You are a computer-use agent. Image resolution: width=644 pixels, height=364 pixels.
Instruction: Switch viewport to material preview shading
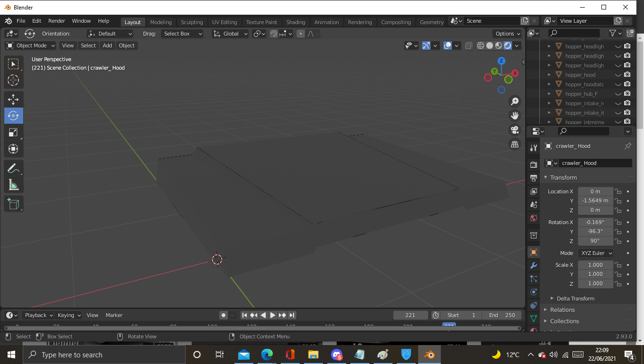pyautogui.click(x=499, y=45)
